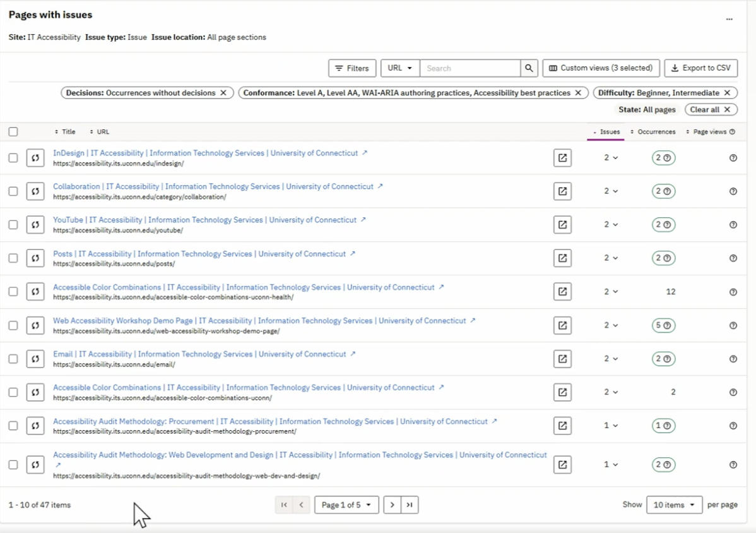Clear all filters
Image resolution: width=756 pixels, height=533 pixels.
[x=711, y=109]
